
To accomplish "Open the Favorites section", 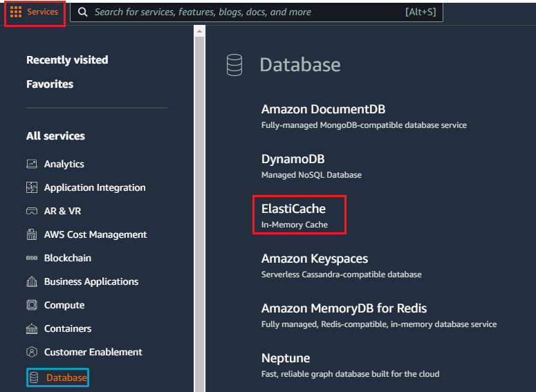I will tap(50, 84).
